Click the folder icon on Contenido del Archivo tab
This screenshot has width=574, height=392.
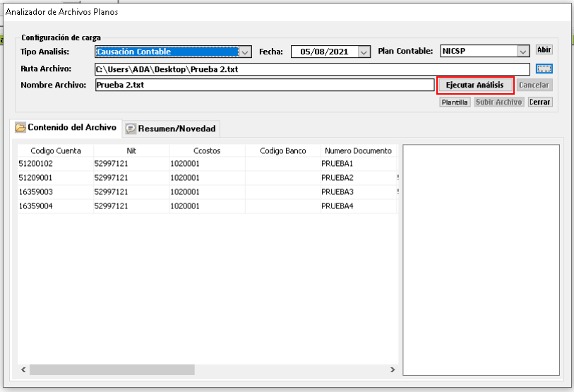tap(20, 128)
